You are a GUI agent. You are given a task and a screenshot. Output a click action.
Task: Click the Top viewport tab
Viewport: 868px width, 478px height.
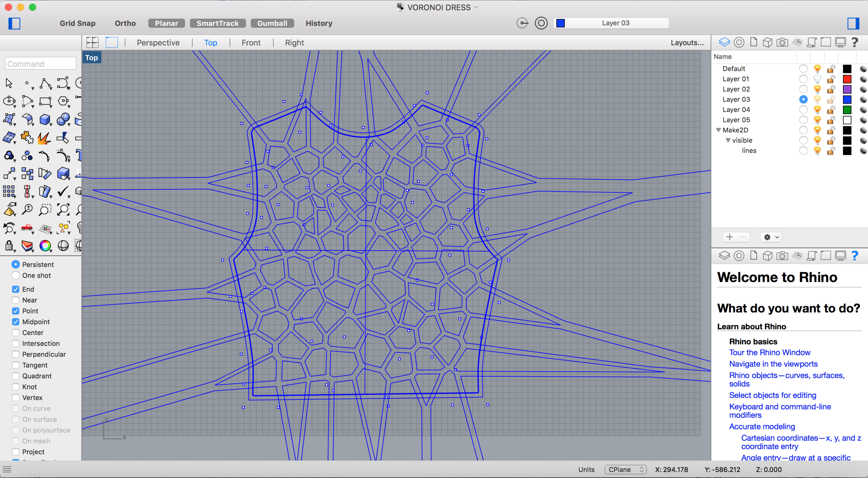pyautogui.click(x=210, y=43)
